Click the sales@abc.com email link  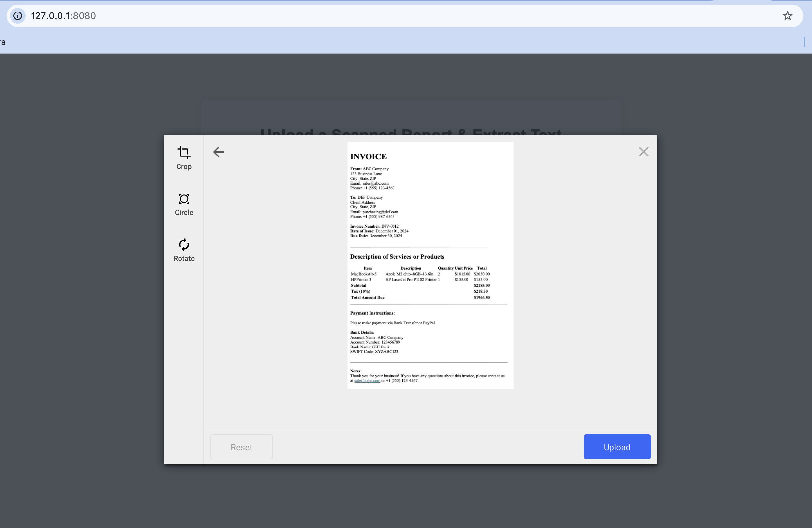coord(367,381)
